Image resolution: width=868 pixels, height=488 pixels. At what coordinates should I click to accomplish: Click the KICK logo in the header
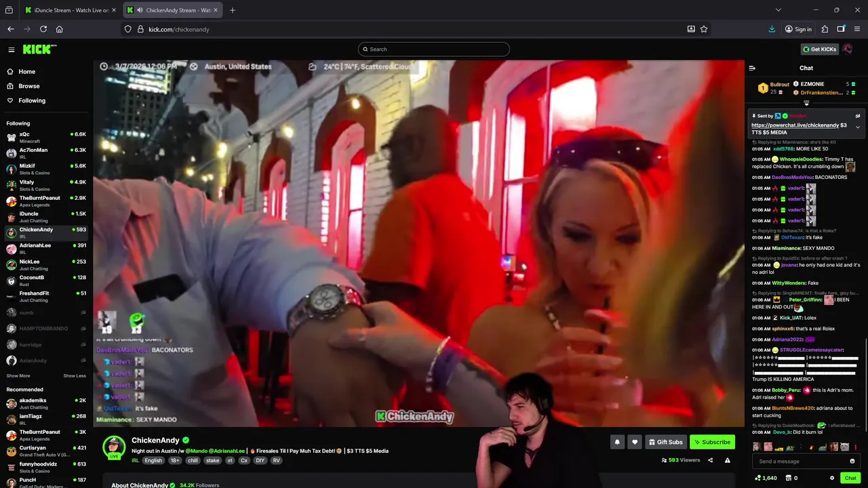[x=39, y=49]
